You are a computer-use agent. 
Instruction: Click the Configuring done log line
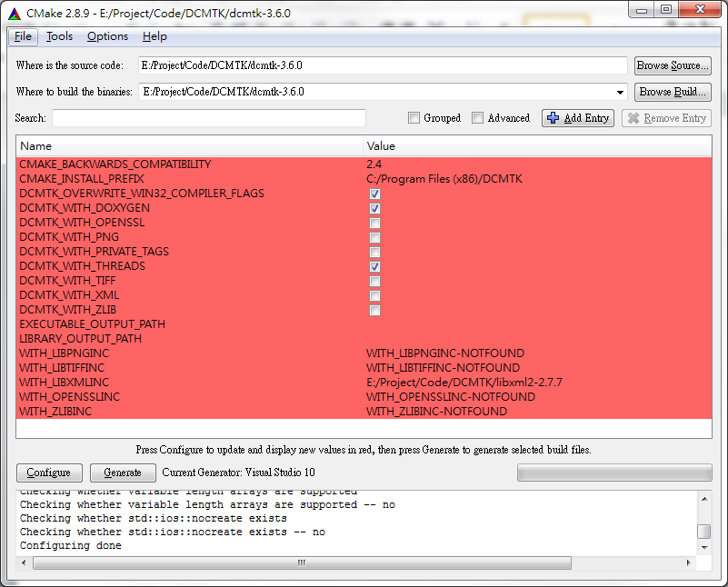click(71, 545)
